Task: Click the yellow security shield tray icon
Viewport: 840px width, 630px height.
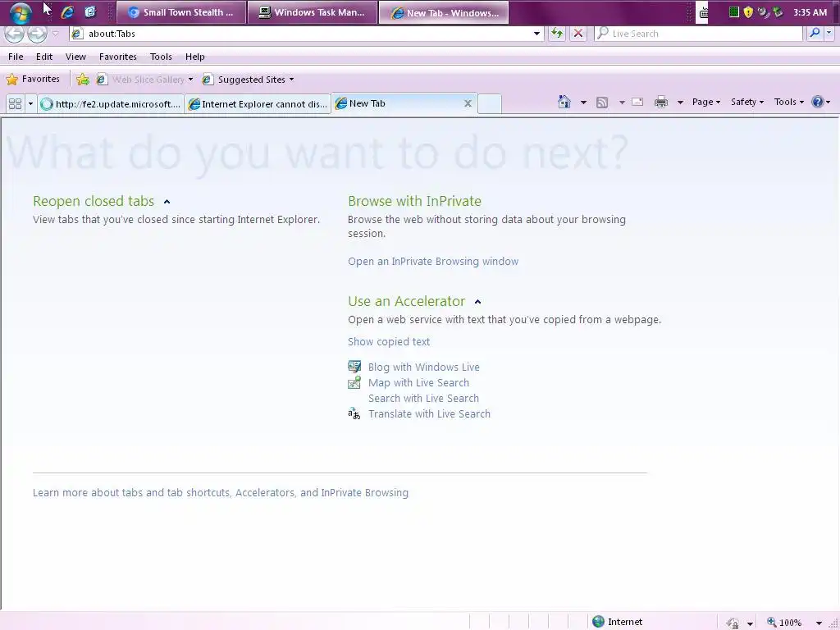Action: tap(748, 11)
